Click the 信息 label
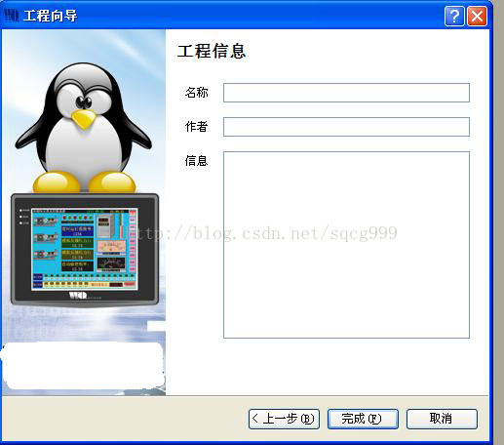This screenshot has width=504, height=445. [x=196, y=161]
